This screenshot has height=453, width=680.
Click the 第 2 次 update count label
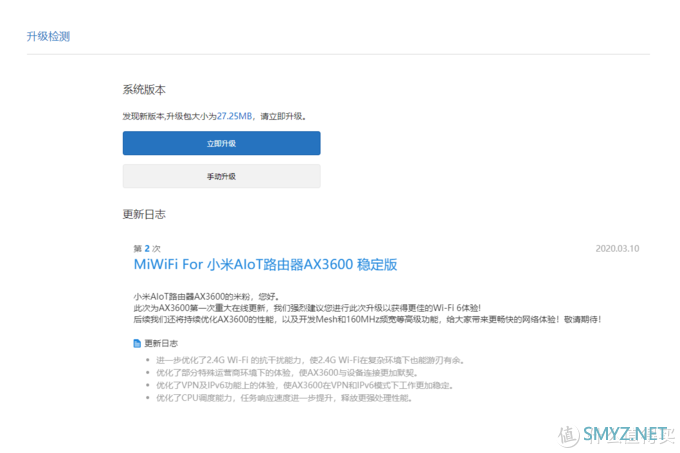147,248
